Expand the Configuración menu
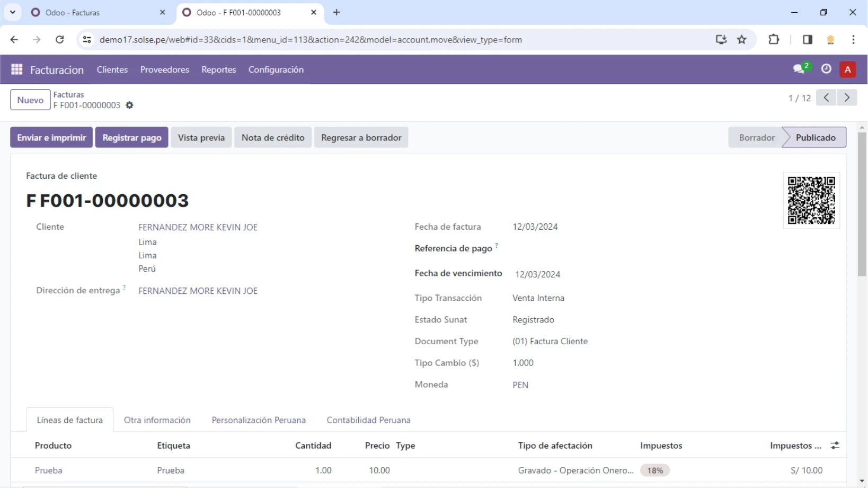Image resolution: width=868 pixels, height=488 pixels. point(276,69)
